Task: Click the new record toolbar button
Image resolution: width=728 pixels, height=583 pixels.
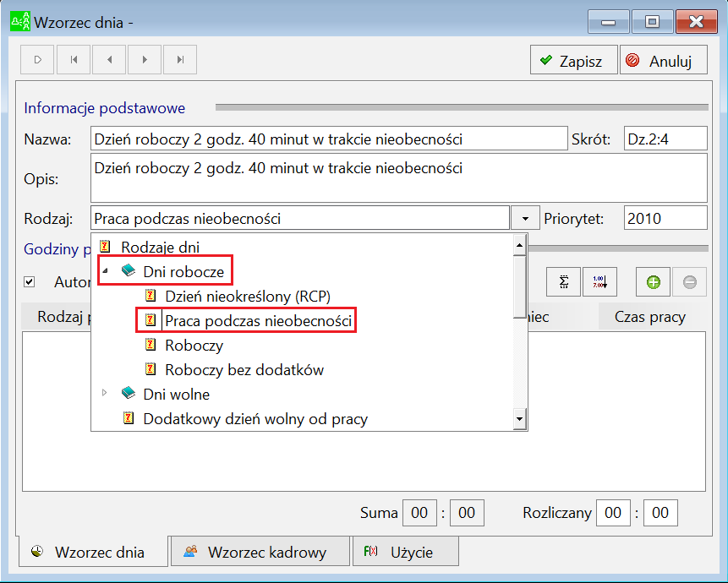Action: pos(37,59)
